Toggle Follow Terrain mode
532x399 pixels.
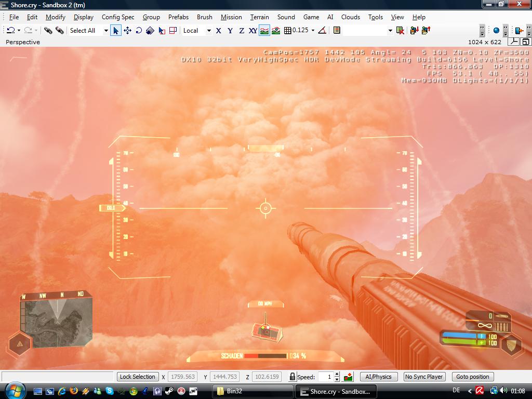pyautogui.click(x=264, y=31)
